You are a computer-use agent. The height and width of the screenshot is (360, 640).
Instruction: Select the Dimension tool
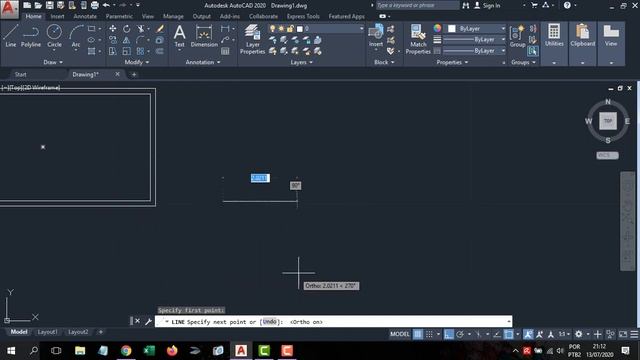(x=204, y=36)
